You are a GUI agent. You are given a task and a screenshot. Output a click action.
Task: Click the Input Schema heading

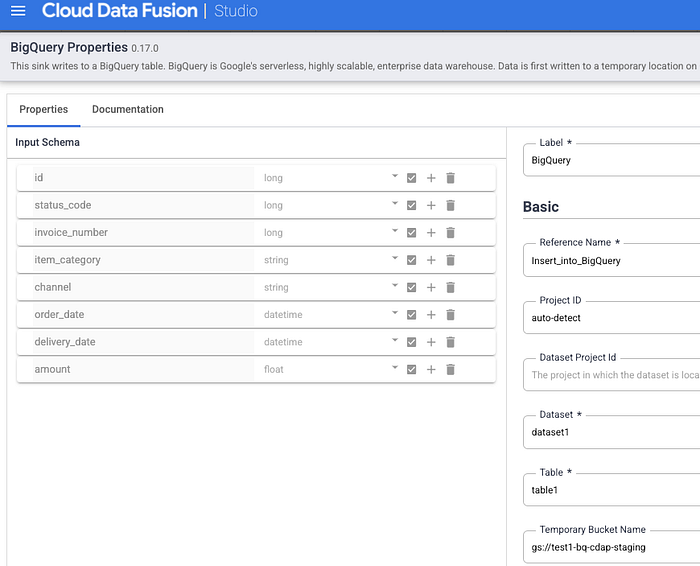click(47, 142)
